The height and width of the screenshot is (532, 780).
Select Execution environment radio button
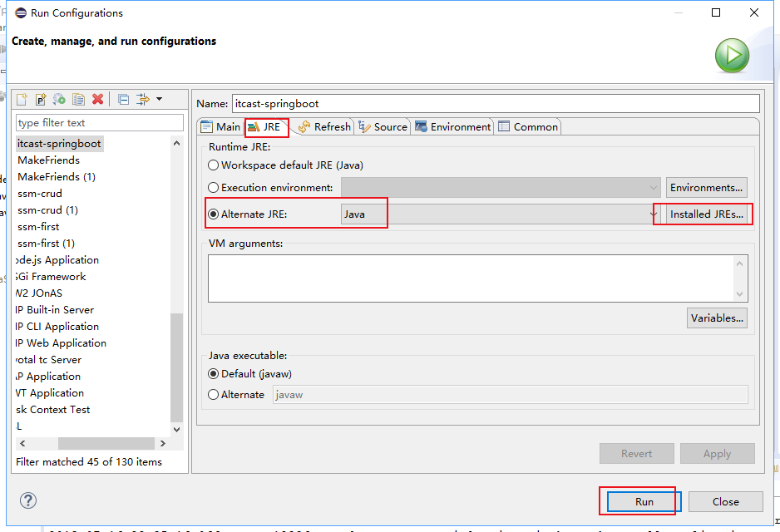[x=213, y=187]
